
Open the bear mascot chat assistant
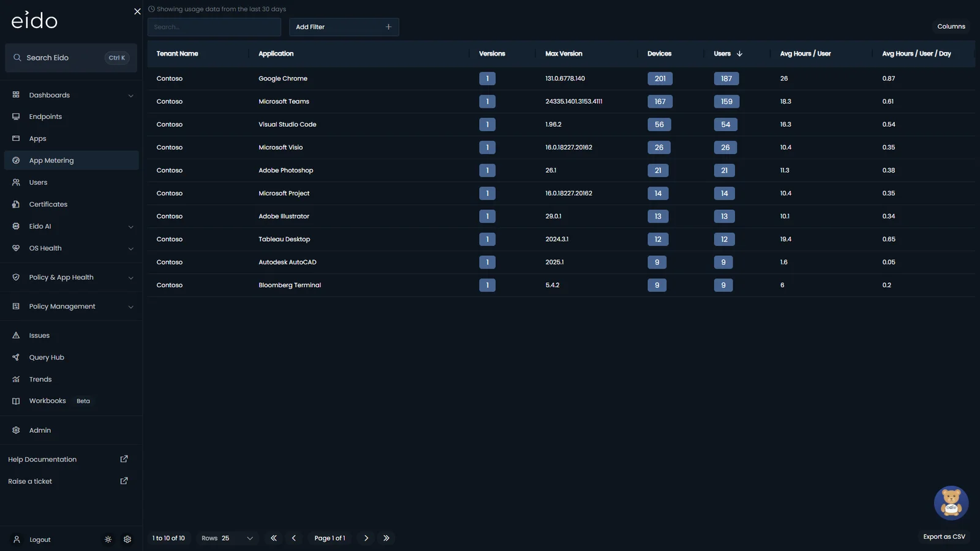951,503
